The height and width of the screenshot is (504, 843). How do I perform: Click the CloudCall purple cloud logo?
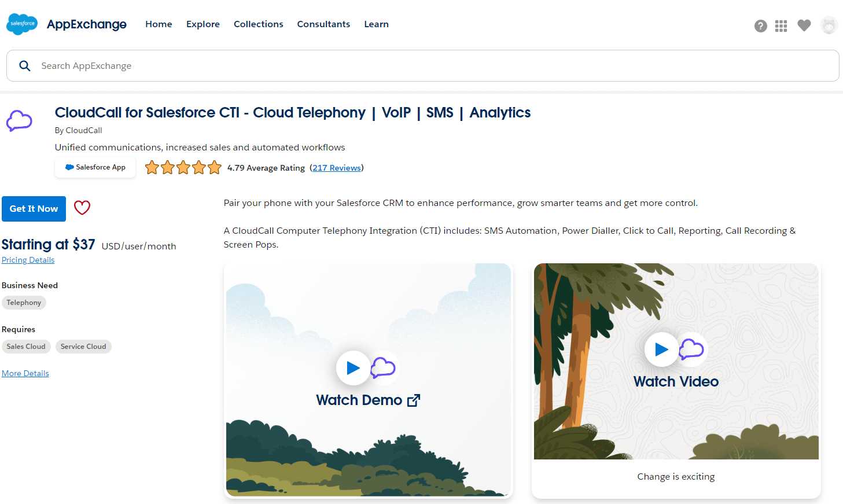[19, 120]
